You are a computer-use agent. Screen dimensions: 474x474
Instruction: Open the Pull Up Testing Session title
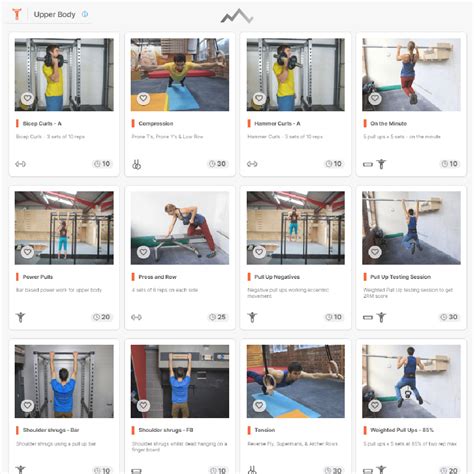400,277
